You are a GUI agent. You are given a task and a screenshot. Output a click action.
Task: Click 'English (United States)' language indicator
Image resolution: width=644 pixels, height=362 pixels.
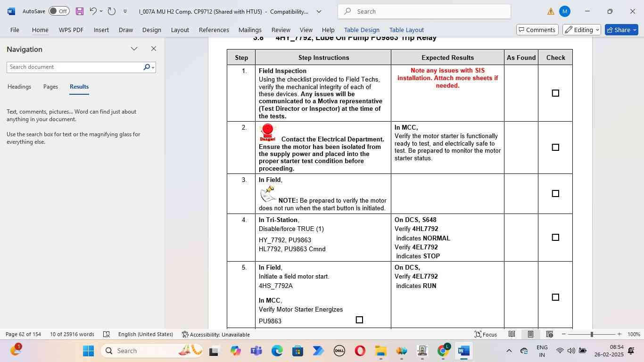pyautogui.click(x=145, y=334)
